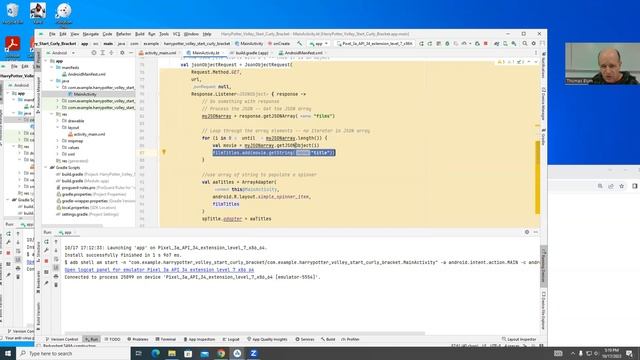Open the File menu
This screenshot has width=640, height=360.
pos(52,34)
